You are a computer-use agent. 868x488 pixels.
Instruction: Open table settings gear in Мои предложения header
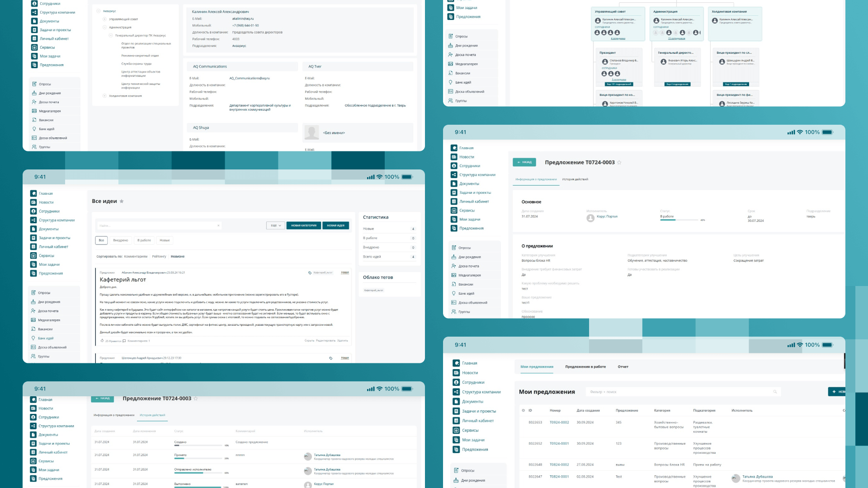[524, 410]
